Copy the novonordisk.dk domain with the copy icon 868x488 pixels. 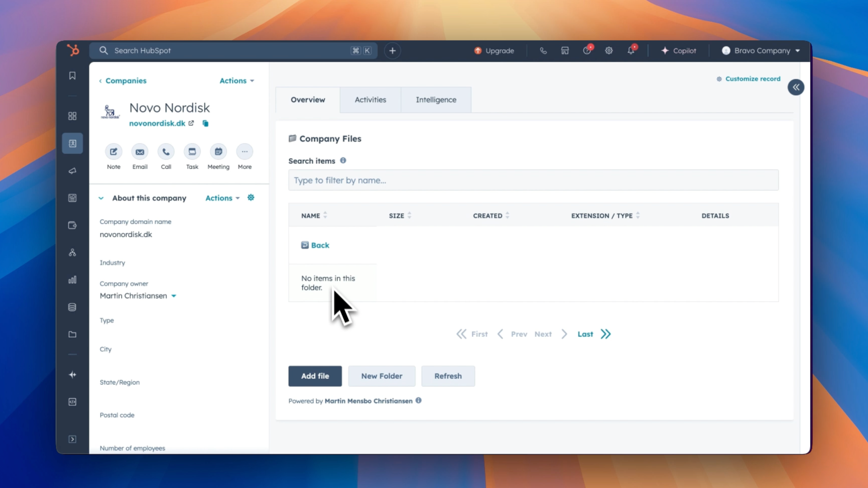[x=205, y=123]
